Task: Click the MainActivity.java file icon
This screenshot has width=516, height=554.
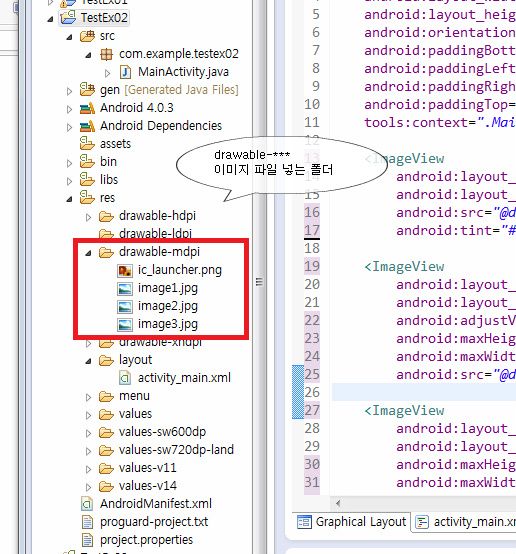Action: pyautogui.click(x=125, y=72)
